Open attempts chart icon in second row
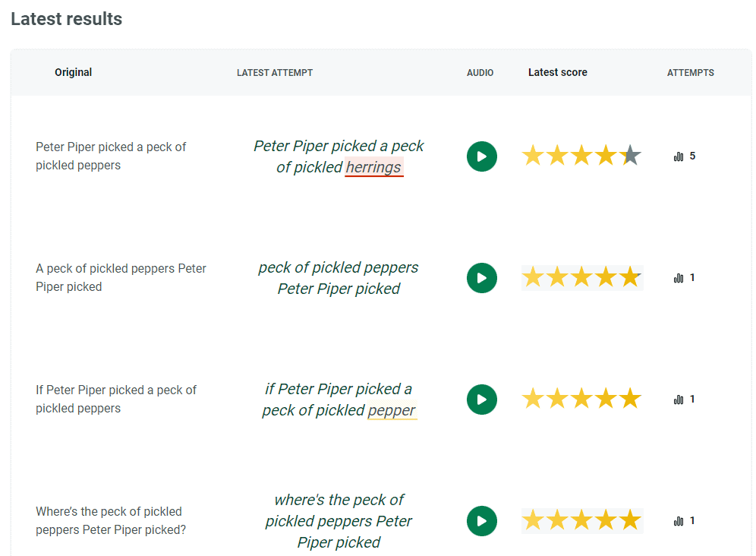 [679, 278]
